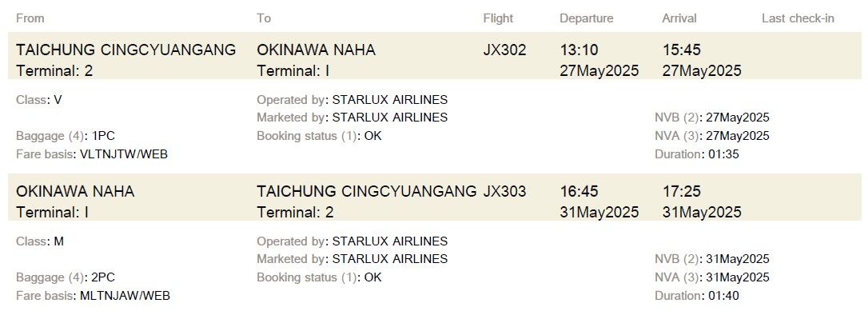Click the Baggage 1PC entry
This screenshot has width=868, height=315.
tap(66, 136)
